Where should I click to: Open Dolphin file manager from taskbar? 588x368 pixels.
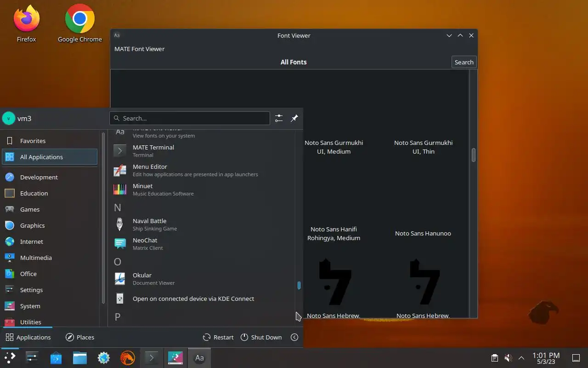80,358
